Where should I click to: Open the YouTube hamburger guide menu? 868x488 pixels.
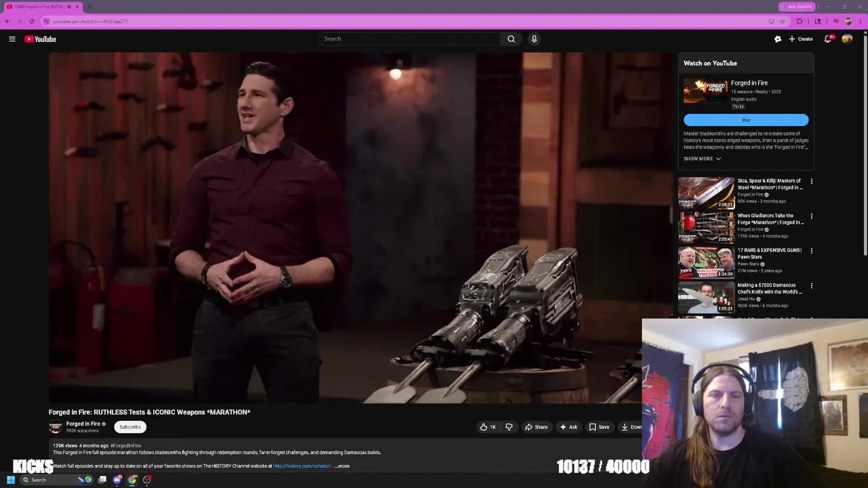12,39
